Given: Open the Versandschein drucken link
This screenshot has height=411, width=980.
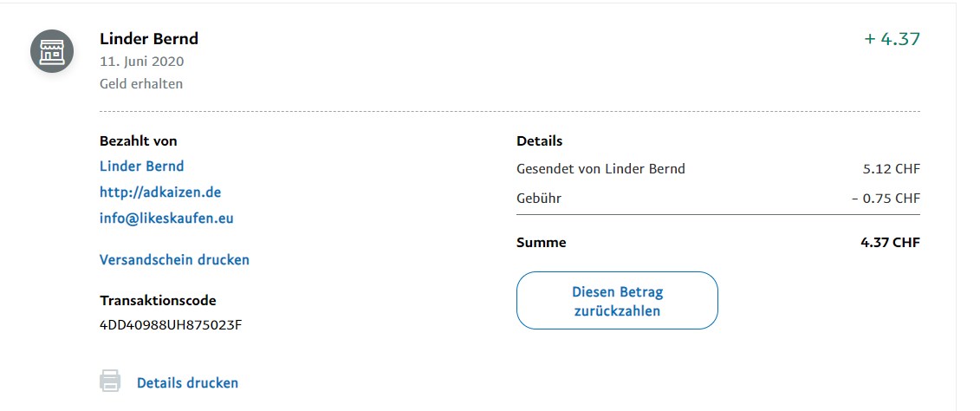Looking at the screenshot, I should pos(174,259).
